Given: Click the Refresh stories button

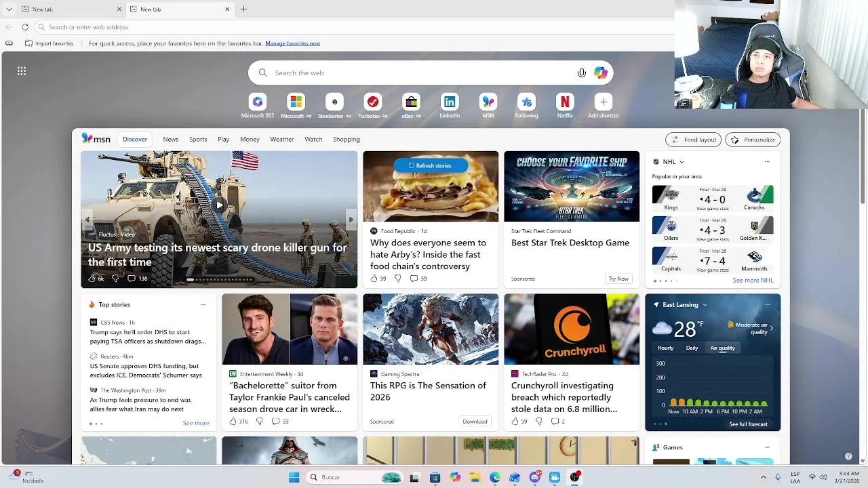Looking at the screenshot, I should point(430,165).
